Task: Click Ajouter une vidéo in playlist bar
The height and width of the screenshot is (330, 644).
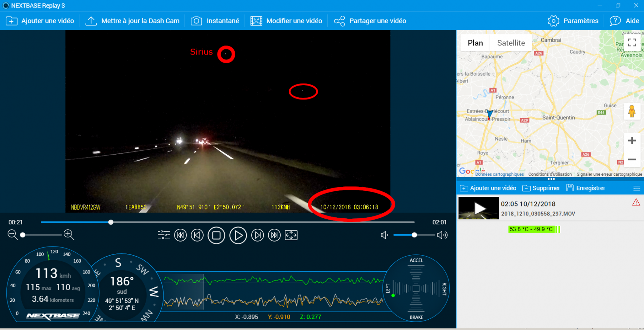Action: (488, 188)
